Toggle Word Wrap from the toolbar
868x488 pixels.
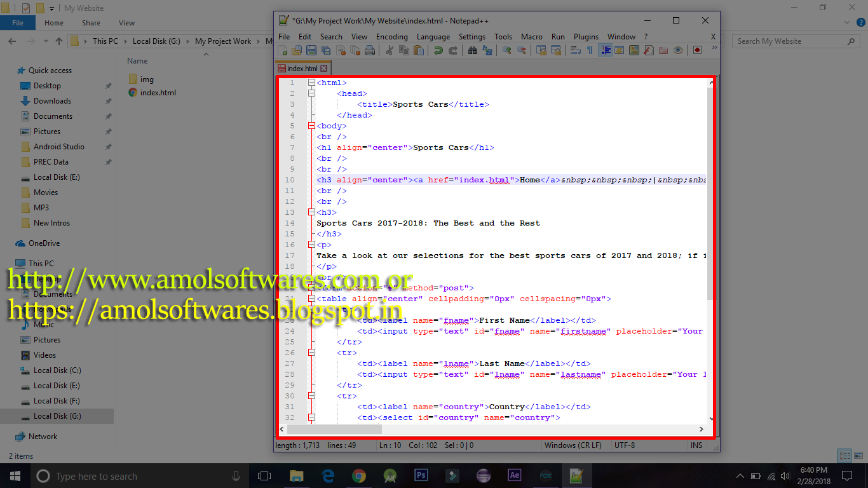[x=574, y=50]
